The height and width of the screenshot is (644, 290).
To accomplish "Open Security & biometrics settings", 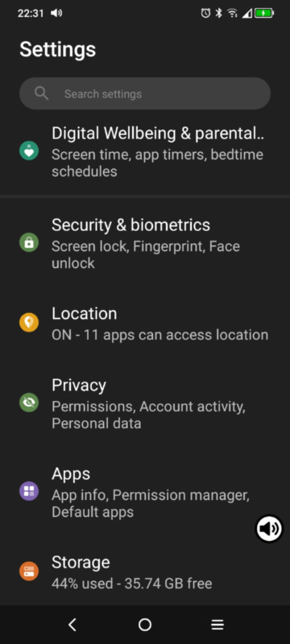I will pos(145,243).
